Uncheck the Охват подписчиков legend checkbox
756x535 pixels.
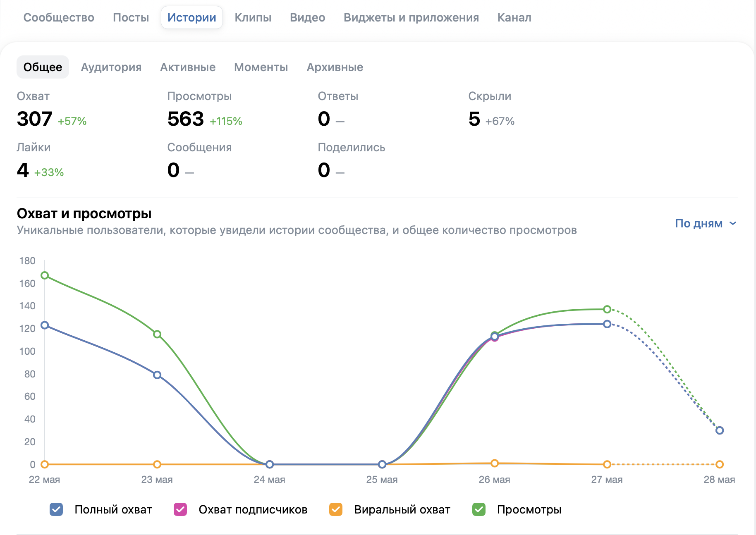point(180,509)
